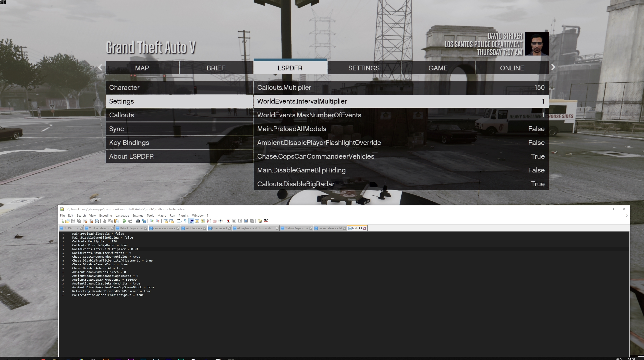Open the Encoding menu
The image size is (644, 360).
pos(105,216)
